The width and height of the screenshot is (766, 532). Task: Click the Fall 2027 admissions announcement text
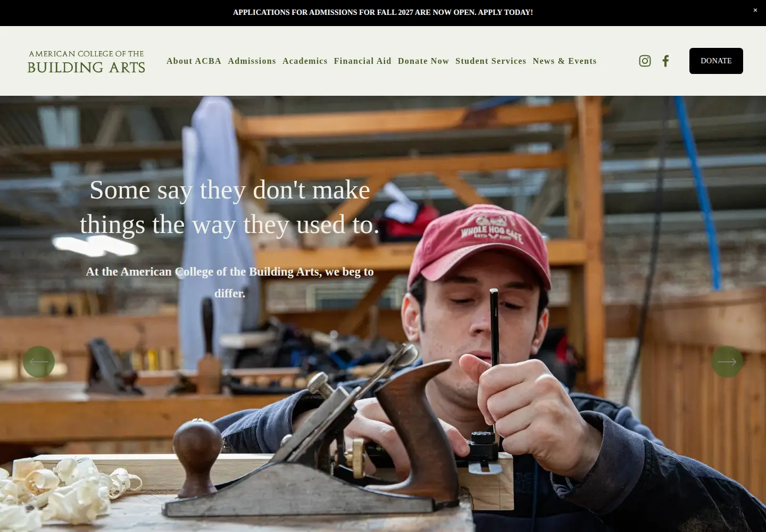pyautogui.click(x=383, y=12)
